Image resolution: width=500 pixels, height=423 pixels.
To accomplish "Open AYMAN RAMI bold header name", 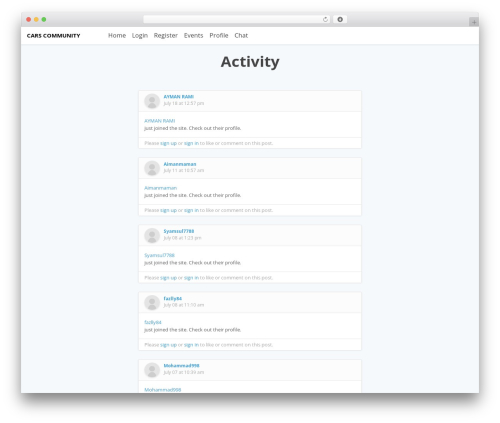I will click(179, 97).
